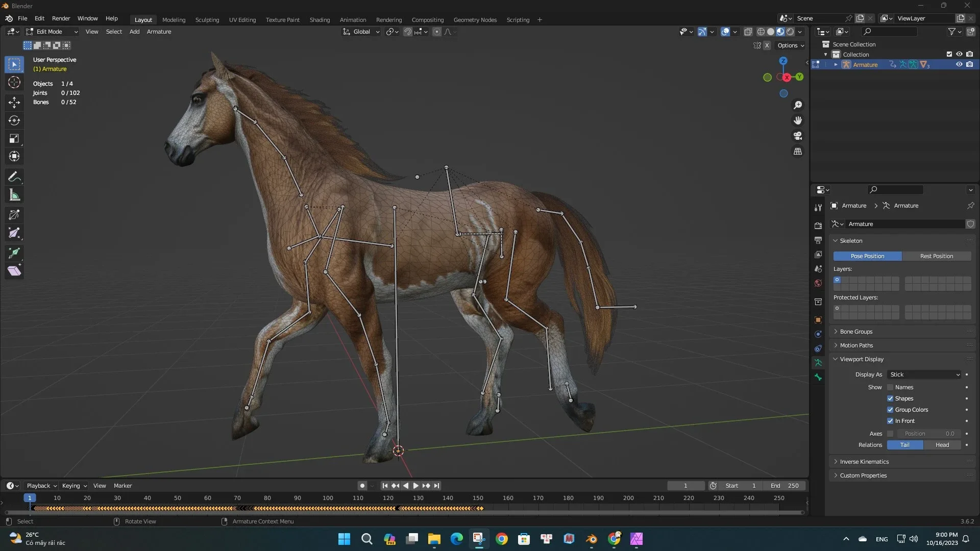Screen dimensions: 980x551
Task: Select the Transform tool
Action: pos(14,156)
